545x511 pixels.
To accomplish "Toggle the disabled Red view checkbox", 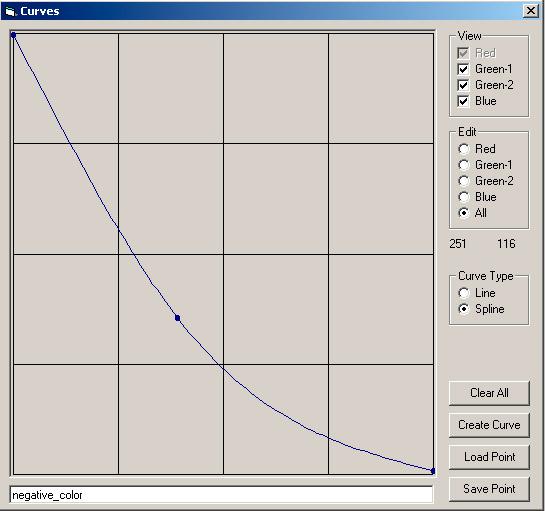I will (x=463, y=53).
